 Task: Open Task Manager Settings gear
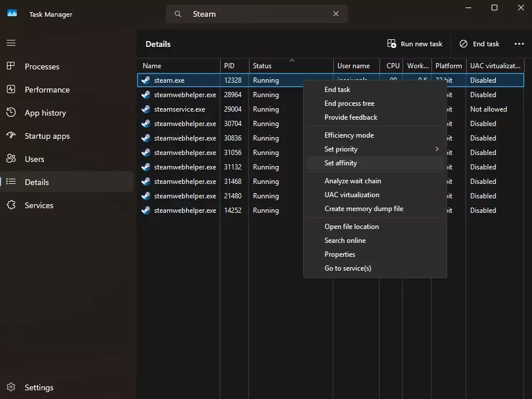[x=11, y=387]
